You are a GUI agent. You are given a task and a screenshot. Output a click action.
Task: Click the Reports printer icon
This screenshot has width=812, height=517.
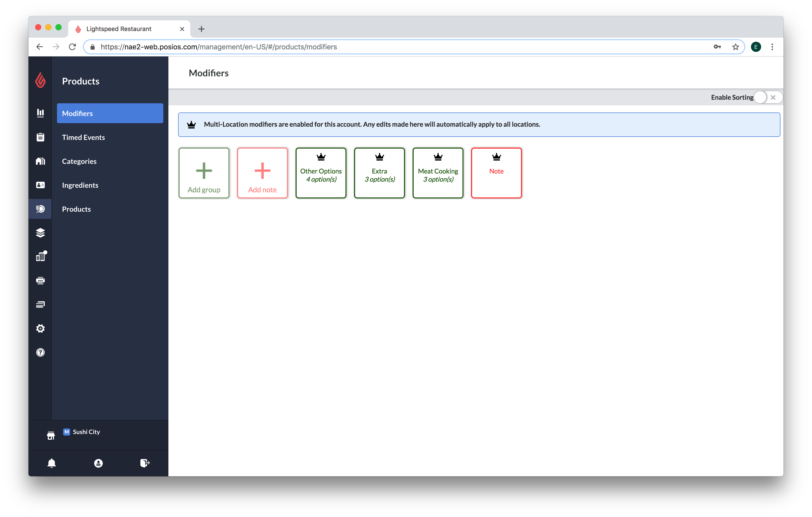click(x=40, y=281)
